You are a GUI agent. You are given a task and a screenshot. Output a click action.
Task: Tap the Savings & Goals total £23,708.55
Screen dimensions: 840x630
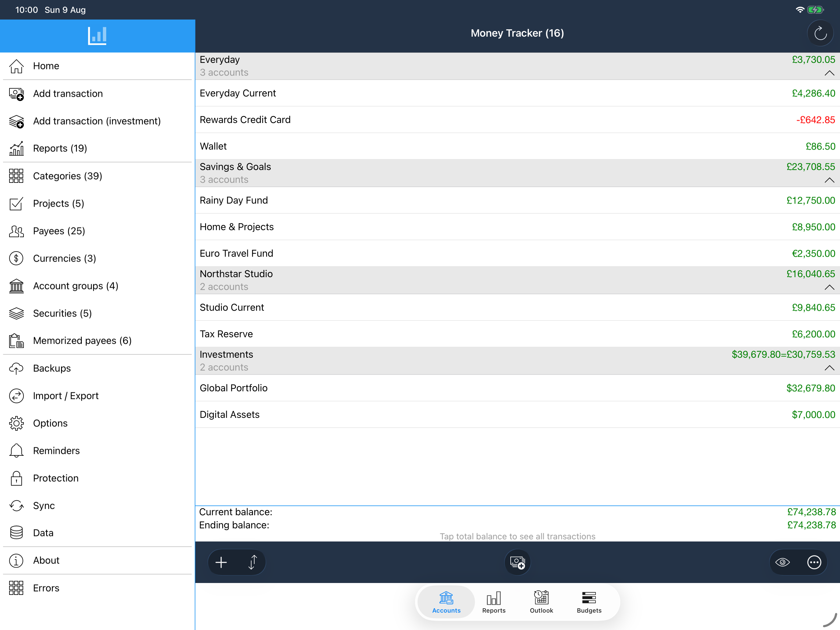click(x=811, y=167)
